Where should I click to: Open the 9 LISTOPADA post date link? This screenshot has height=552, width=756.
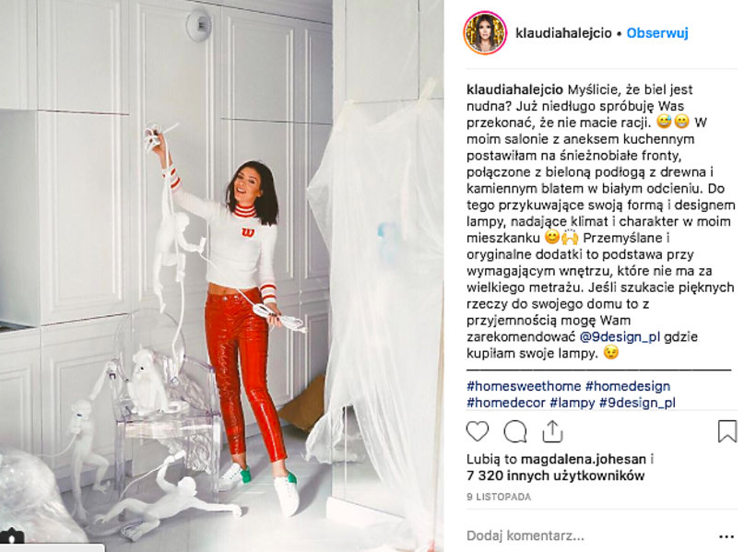499,497
